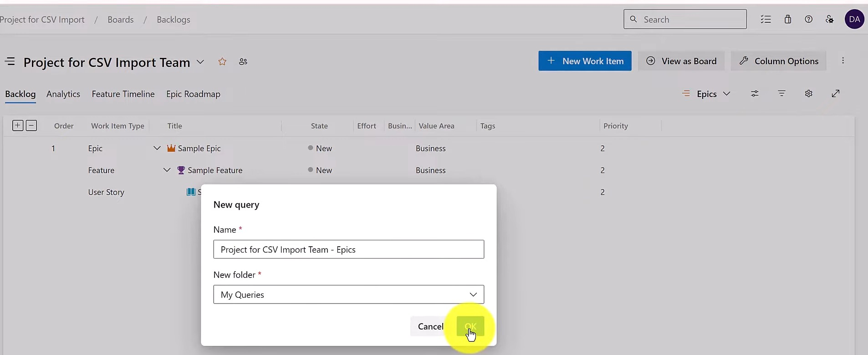This screenshot has height=355, width=868.
Task: Open the marketplace shopping bag icon
Action: click(x=788, y=19)
